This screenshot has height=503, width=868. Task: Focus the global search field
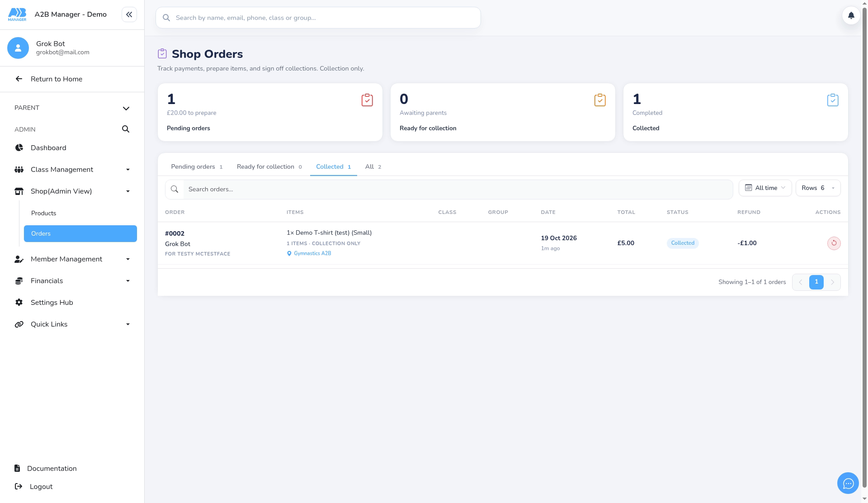(x=318, y=18)
